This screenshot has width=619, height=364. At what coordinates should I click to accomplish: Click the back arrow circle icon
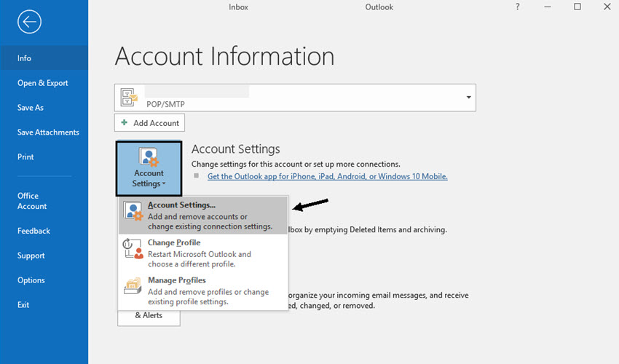point(29,23)
